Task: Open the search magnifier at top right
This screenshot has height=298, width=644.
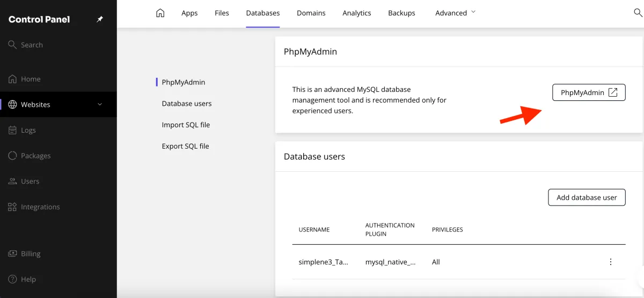Action: pos(638,13)
